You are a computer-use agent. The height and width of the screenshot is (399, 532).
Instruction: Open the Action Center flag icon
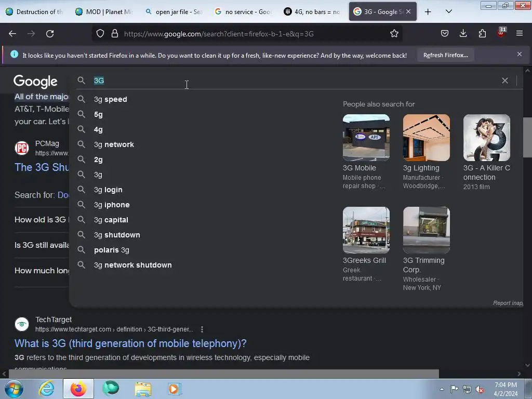tap(454, 389)
